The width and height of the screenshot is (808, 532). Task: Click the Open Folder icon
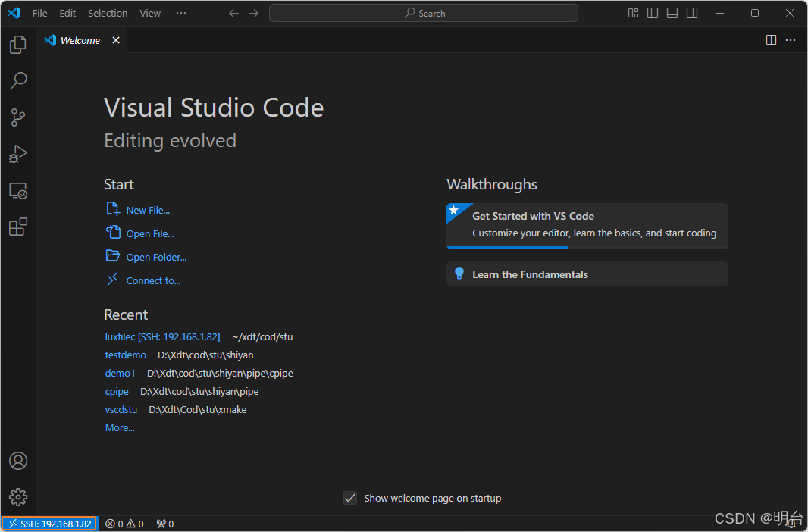click(x=113, y=255)
